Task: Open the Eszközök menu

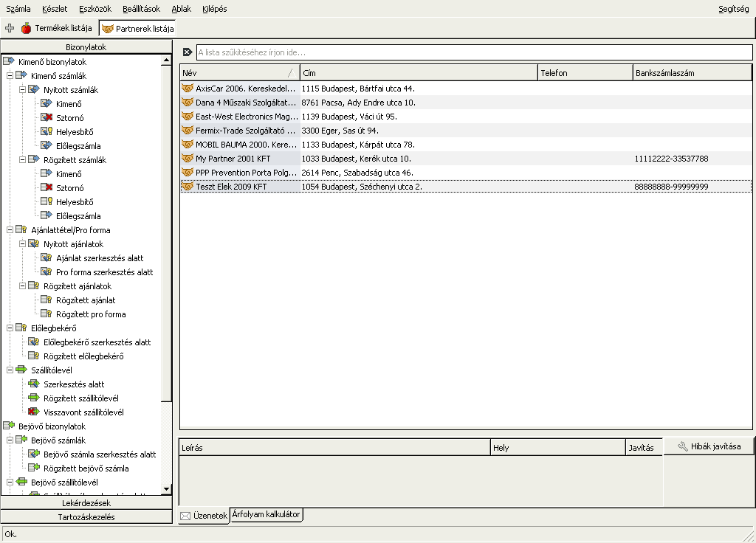Action: point(95,9)
